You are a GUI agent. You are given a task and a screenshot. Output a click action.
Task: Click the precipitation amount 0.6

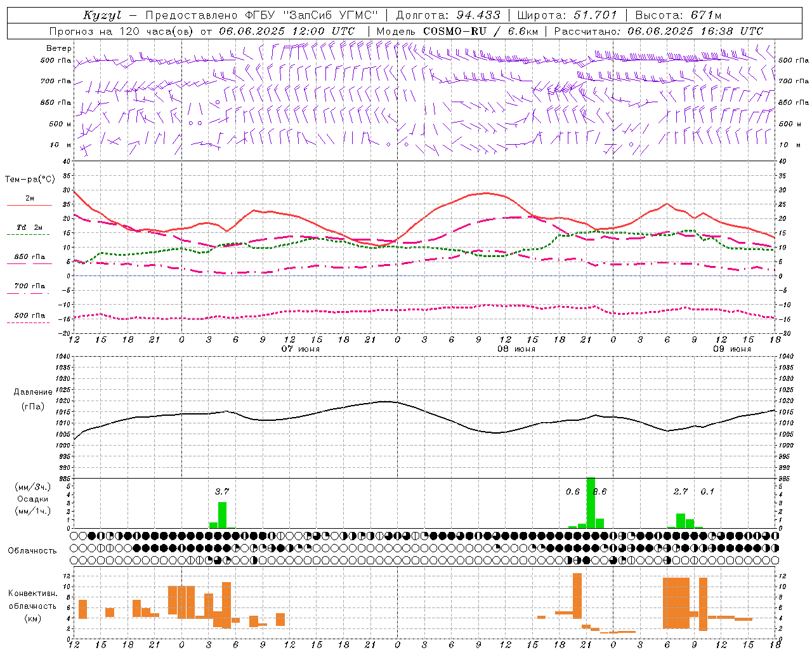pos(573,491)
